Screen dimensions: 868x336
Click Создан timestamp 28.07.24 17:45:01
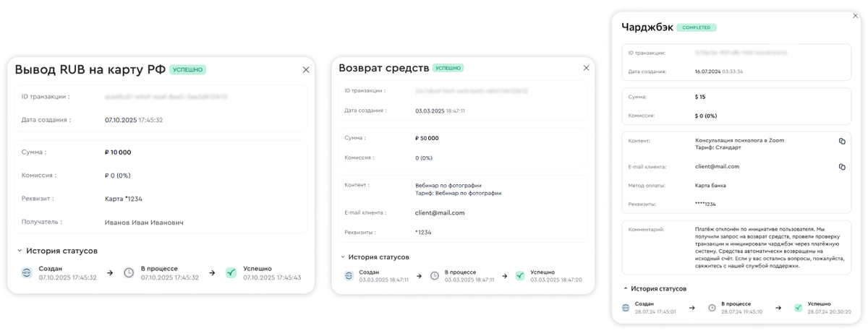[655, 311]
